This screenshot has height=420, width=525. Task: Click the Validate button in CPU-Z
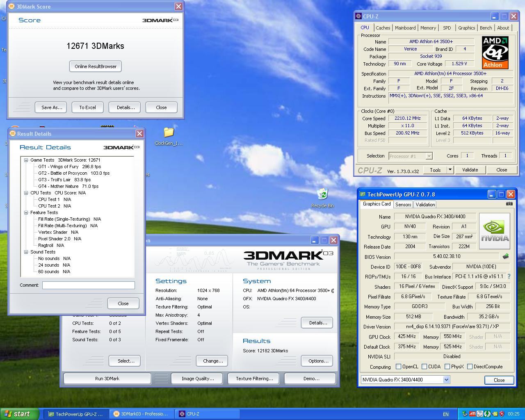tap(470, 170)
